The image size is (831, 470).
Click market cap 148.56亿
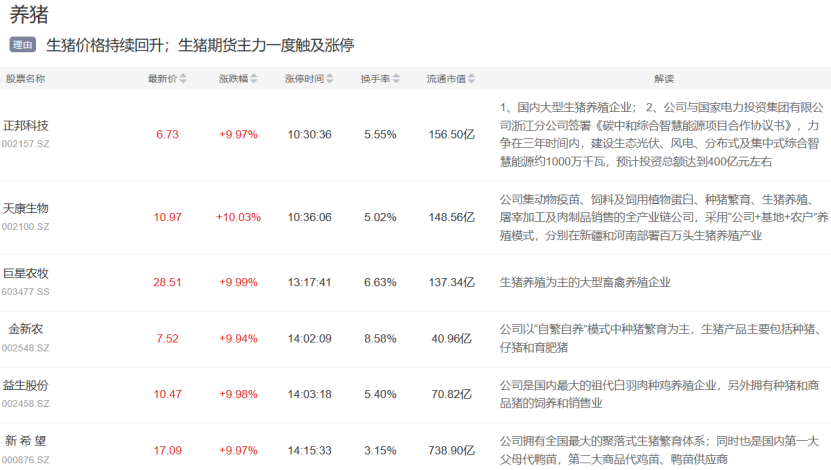tap(452, 217)
